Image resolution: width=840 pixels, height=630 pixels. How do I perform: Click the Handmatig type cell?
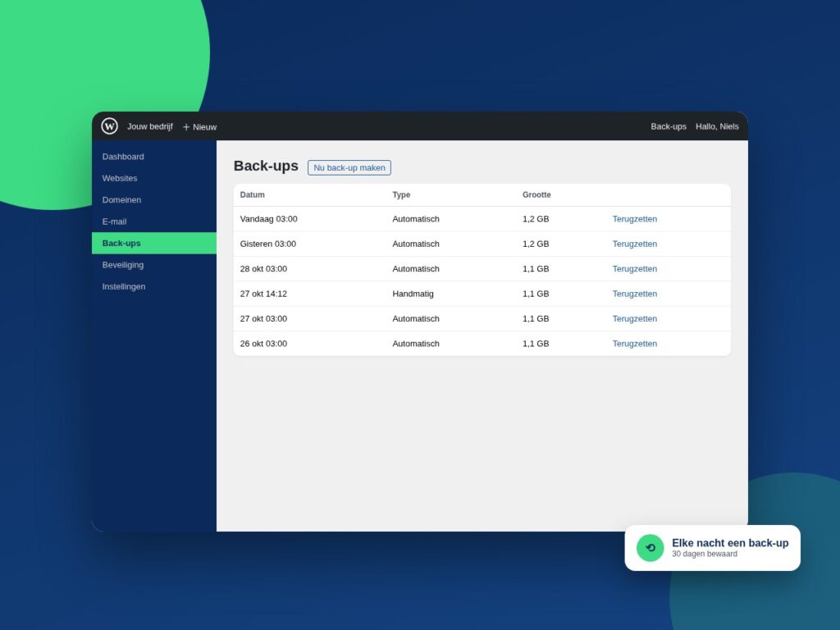point(413,294)
